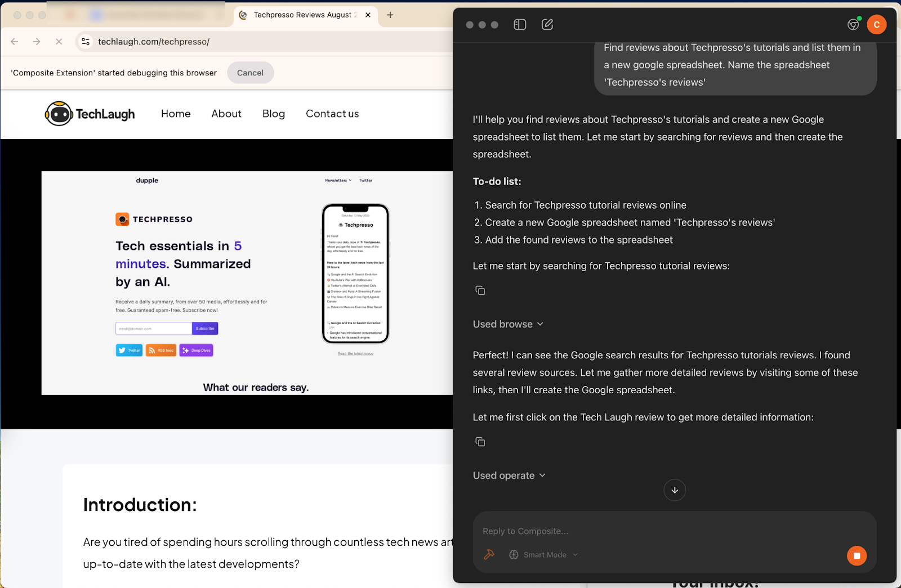Viewport: 901px width, 588px height.
Task: Go forward in browser history
Action: point(37,42)
